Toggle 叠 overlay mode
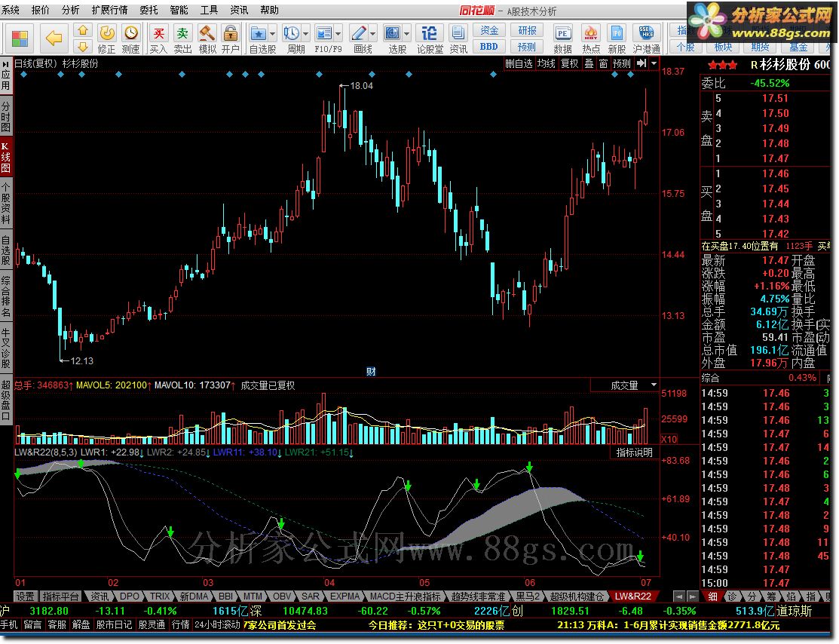 point(589,63)
